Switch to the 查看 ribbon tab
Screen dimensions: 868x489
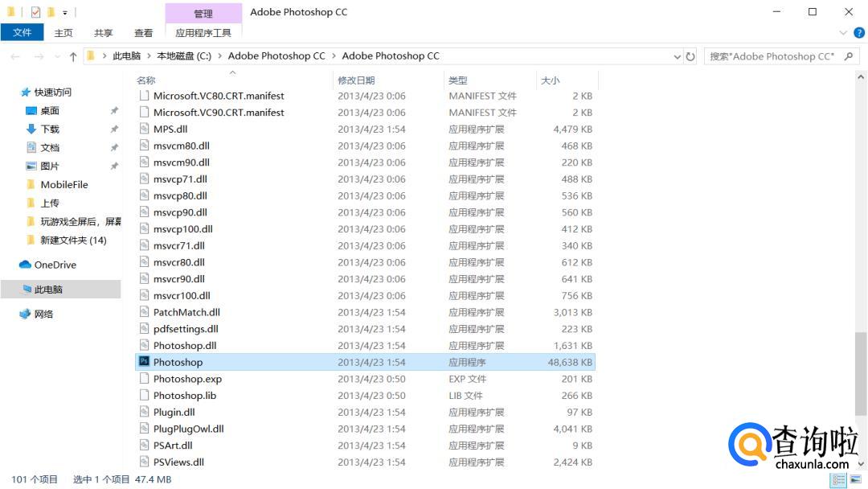pyautogui.click(x=143, y=33)
